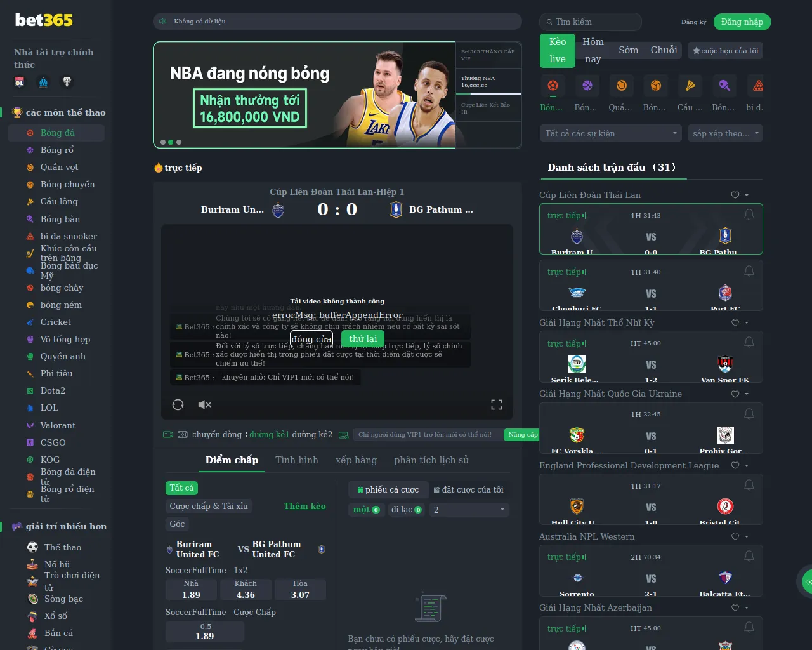Open the bet count dropdown showing 2
The width and height of the screenshot is (812, 650).
pos(469,510)
